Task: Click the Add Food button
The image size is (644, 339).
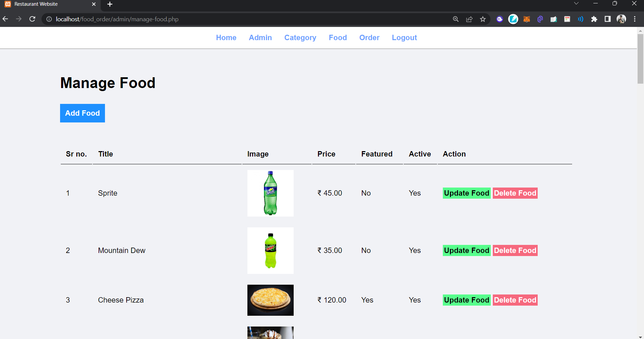Action: click(x=82, y=113)
